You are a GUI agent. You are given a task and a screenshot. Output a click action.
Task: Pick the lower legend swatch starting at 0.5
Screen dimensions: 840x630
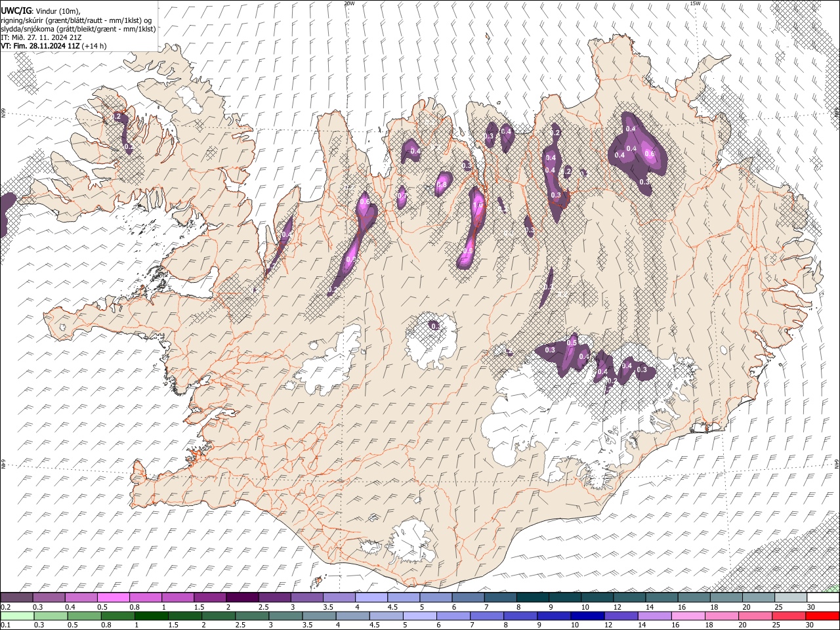(x=84, y=616)
